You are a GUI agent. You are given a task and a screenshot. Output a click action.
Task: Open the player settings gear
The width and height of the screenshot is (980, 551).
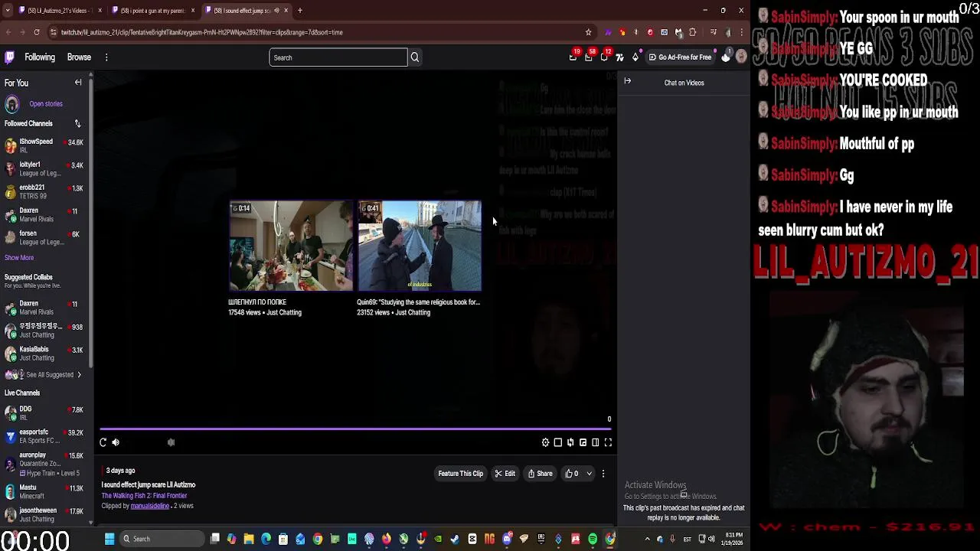(x=546, y=442)
